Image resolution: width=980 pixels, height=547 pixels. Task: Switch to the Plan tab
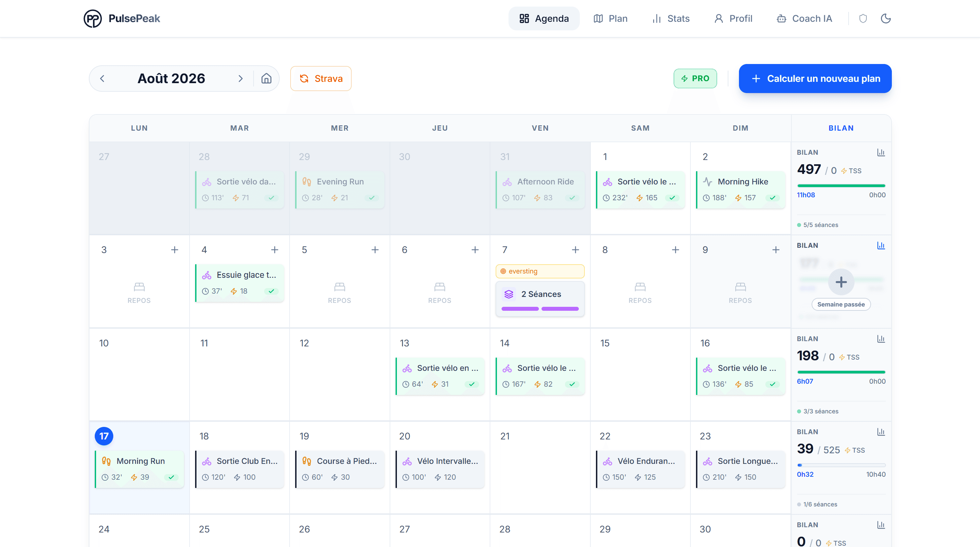click(610, 18)
